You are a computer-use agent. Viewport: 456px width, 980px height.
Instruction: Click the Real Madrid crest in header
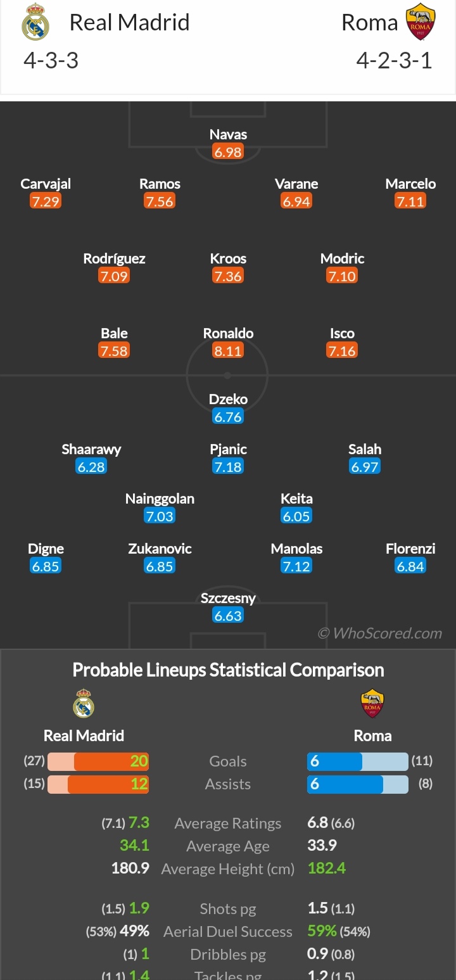[35, 22]
